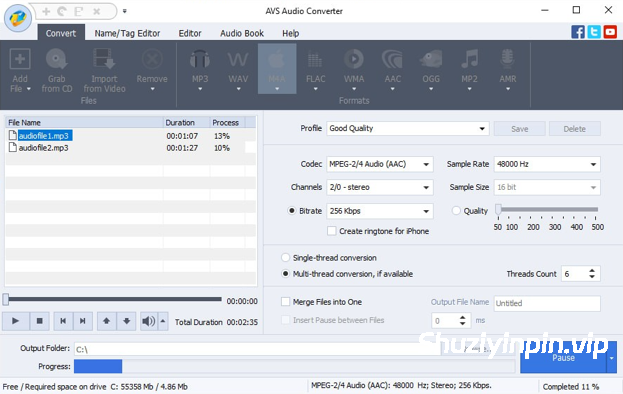This screenshot has height=394, width=623.
Task: Skip to previous track
Action: click(63, 321)
